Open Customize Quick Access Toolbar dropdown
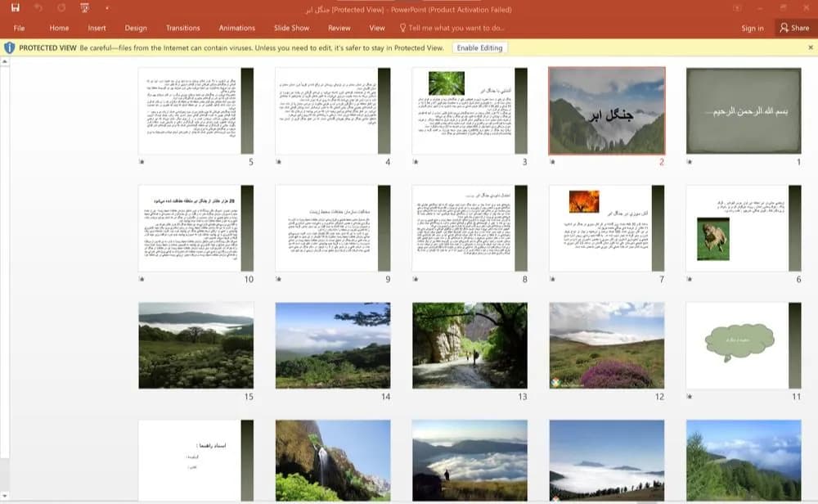This screenshot has width=818, height=504. 107,8
